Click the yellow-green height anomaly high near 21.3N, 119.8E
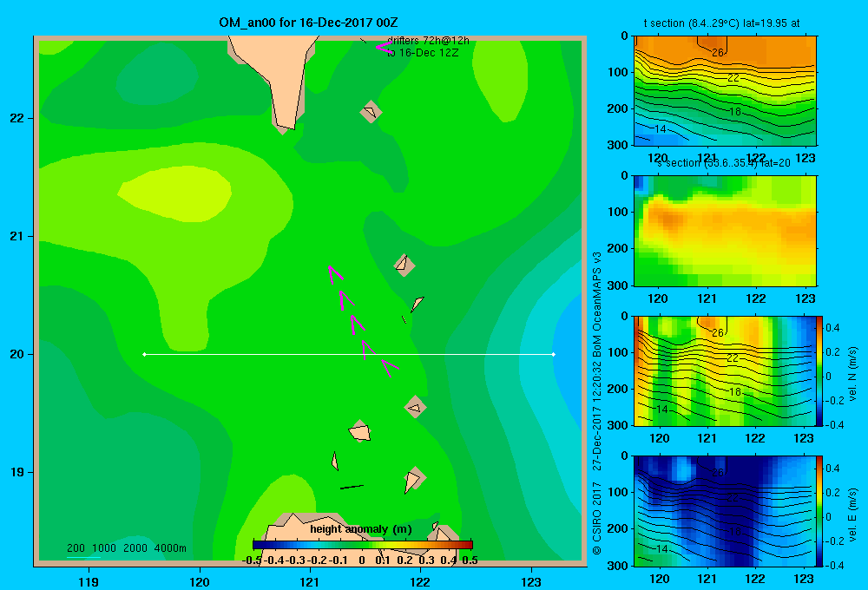Image resolution: width=868 pixels, height=590 pixels. coord(174,193)
